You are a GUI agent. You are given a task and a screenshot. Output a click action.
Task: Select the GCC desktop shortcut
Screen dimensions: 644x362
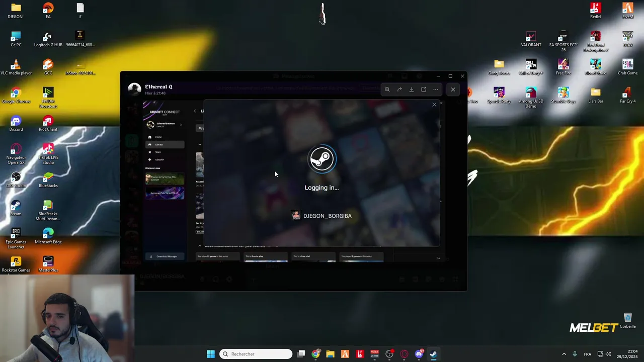coord(48,67)
